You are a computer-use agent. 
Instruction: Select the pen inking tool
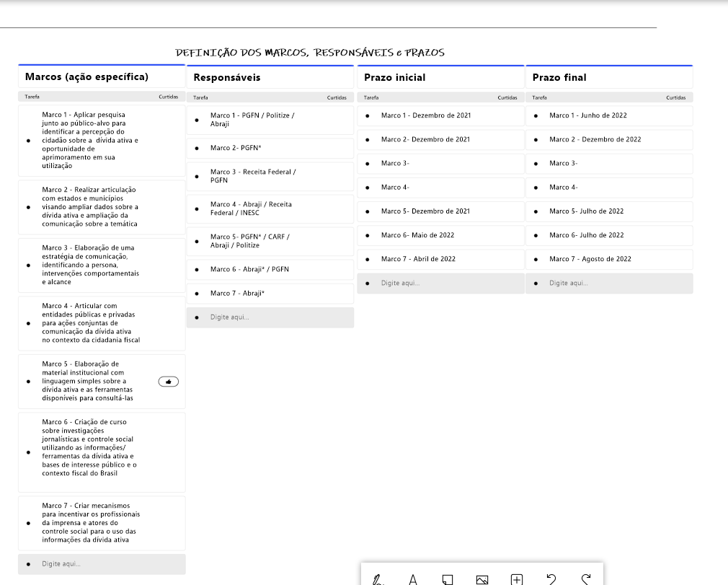click(x=378, y=579)
